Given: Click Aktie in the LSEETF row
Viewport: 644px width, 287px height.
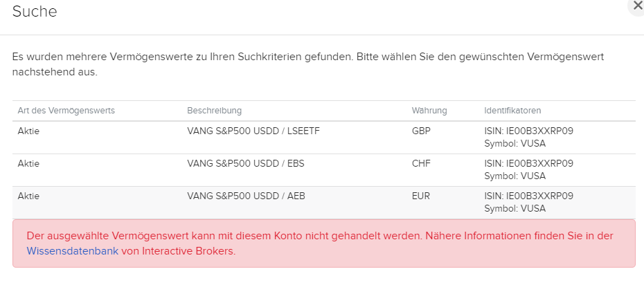Looking at the screenshot, I should 28,130.
